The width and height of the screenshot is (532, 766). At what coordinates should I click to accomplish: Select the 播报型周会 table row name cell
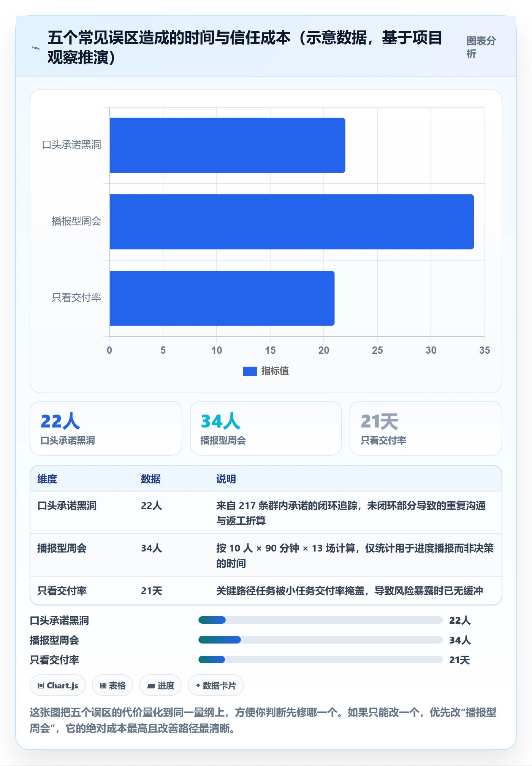pyautogui.click(x=62, y=548)
